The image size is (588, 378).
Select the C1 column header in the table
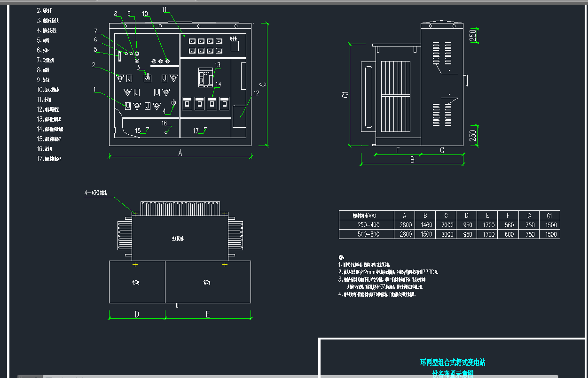coord(549,216)
